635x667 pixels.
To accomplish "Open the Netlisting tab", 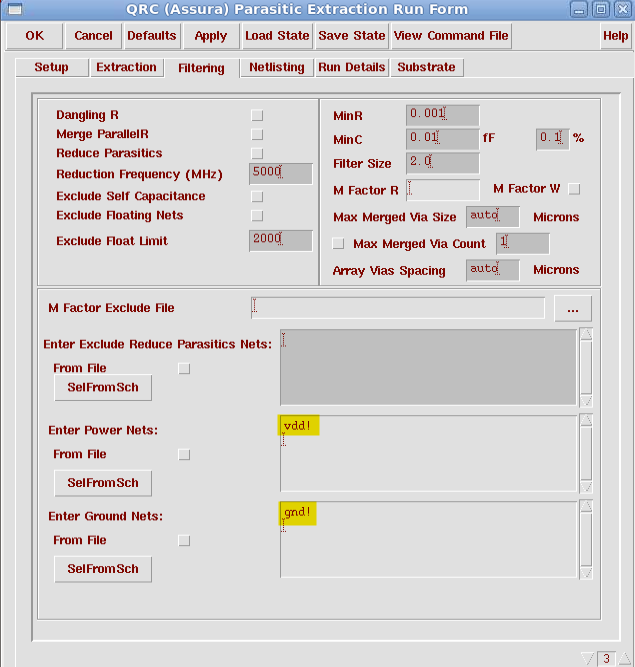I will pyautogui.click(x=276, y=68).
